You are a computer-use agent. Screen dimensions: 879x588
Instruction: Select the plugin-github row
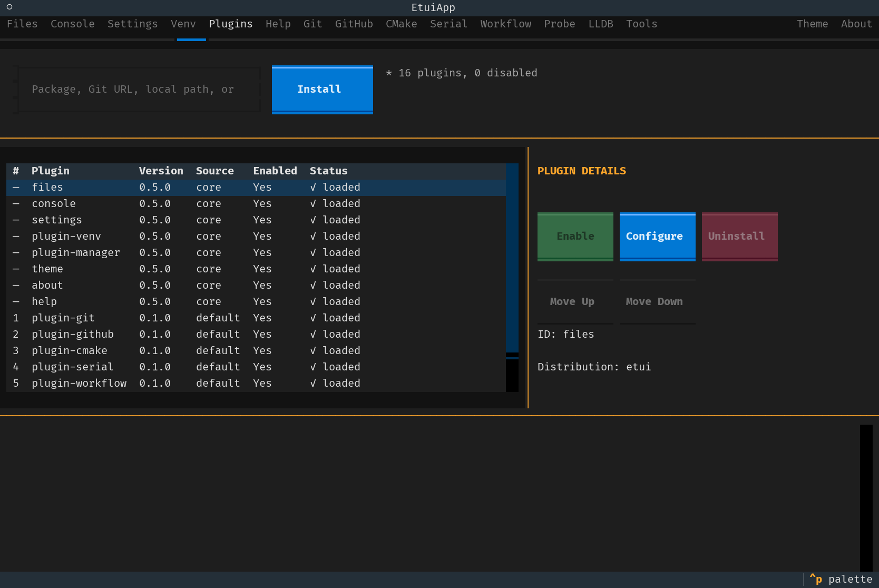point(256,335)
